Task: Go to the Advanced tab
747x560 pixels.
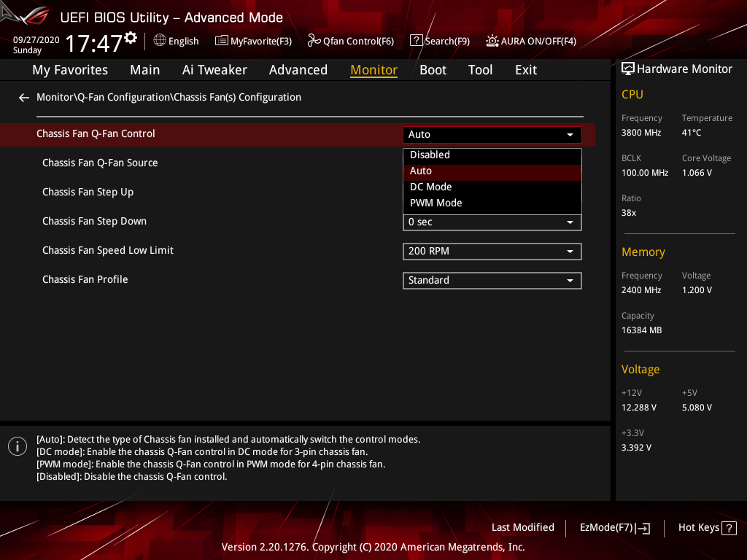Action: [x=298, y=70]
